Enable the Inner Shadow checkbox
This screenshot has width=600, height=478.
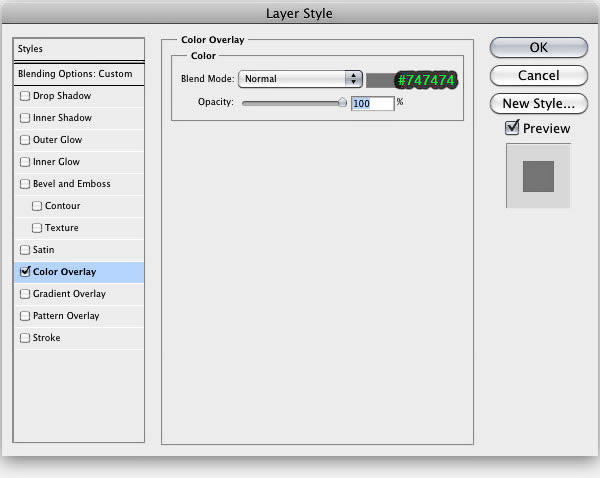[x=25, y=118]
